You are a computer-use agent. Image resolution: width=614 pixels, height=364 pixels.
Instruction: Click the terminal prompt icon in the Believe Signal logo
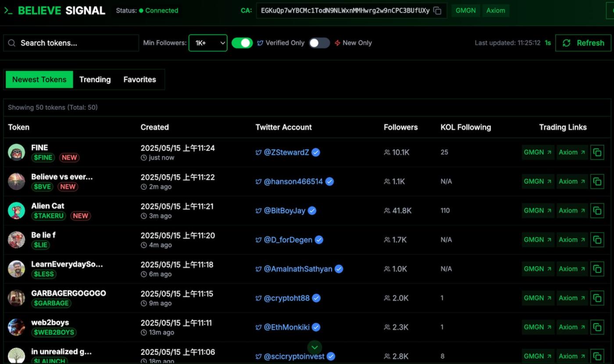[7, 10]
